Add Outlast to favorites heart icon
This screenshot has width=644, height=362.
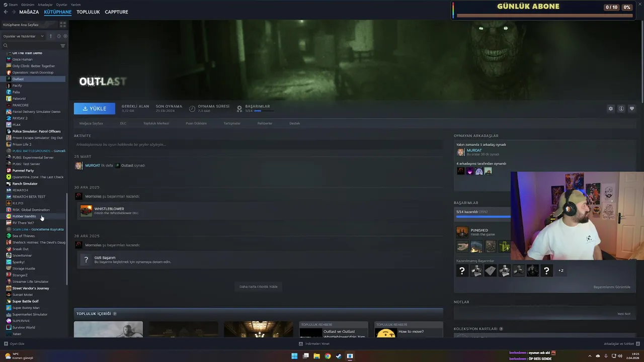[x=632, y=109]
